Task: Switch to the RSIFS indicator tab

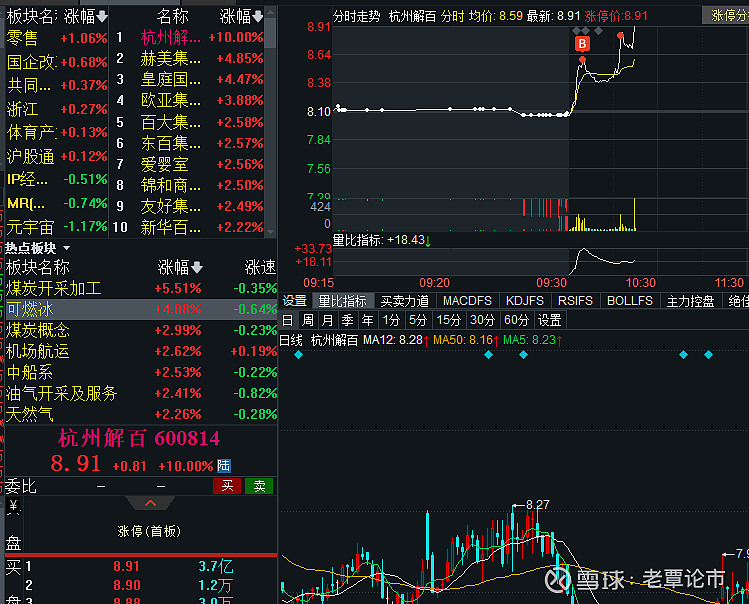Action: point(575,301)
